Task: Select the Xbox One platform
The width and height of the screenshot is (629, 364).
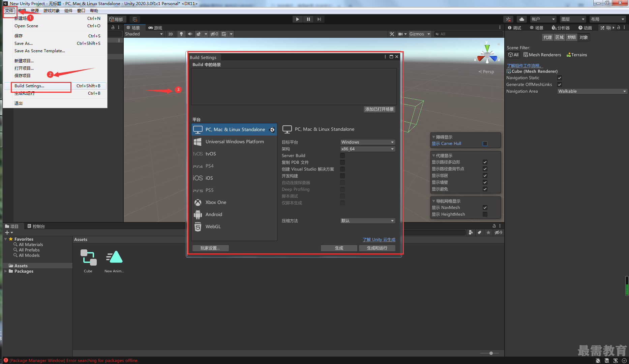Action: pos(234,202)
